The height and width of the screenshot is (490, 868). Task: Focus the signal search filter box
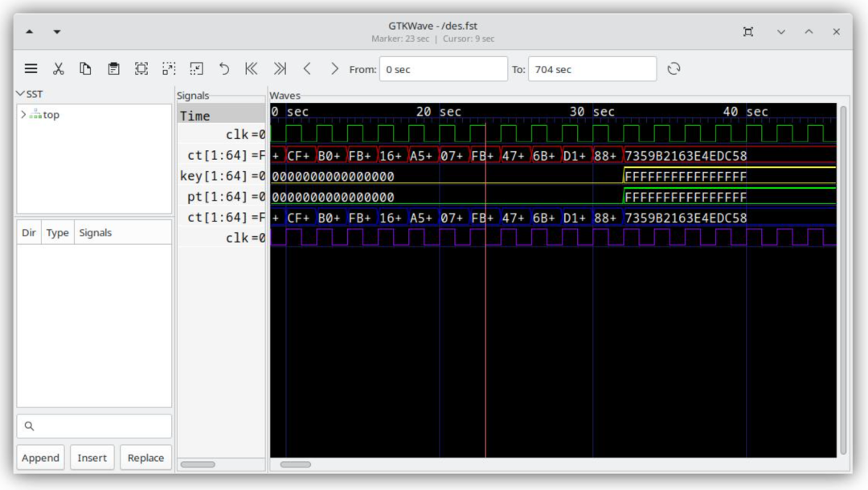(94, 427)
